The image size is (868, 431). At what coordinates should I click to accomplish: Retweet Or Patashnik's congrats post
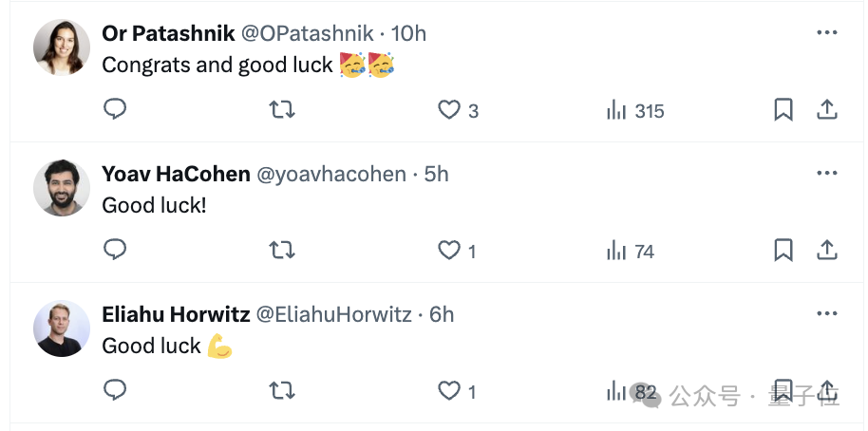pos(282,110)
